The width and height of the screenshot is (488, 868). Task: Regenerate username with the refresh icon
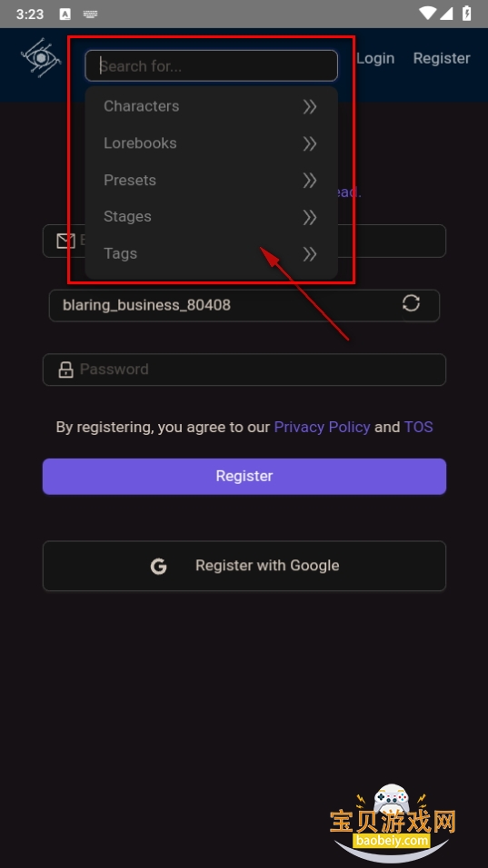[x=411, y=303]
